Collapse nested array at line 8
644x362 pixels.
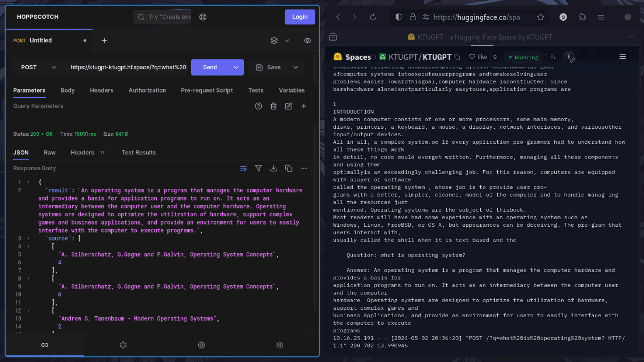pos(28,279)
